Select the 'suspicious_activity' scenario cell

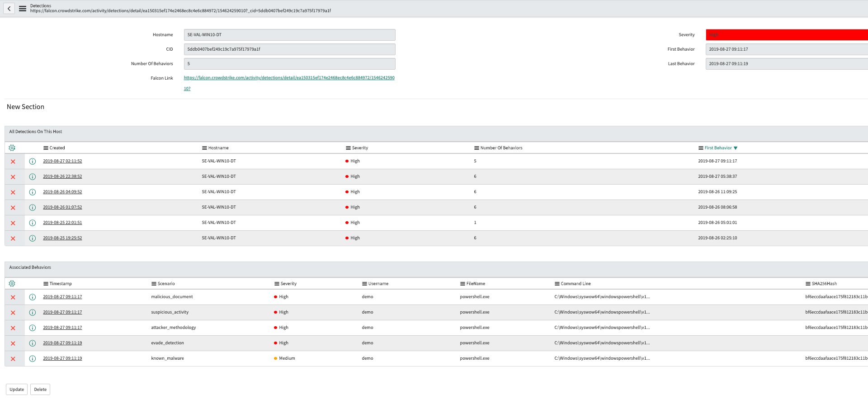[170, 312]
